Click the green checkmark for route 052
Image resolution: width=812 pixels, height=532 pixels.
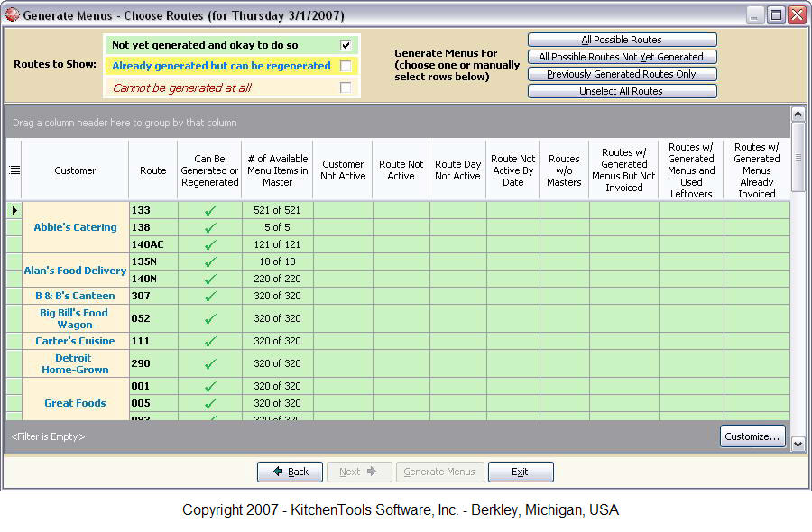tap(210, 319)
